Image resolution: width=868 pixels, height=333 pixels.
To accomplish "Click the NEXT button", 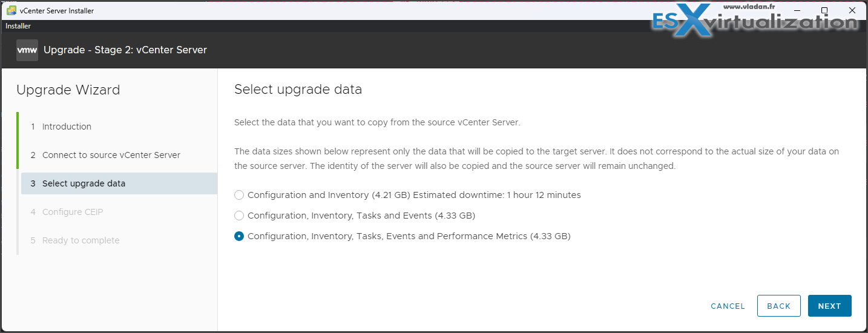I will point(829,306).
